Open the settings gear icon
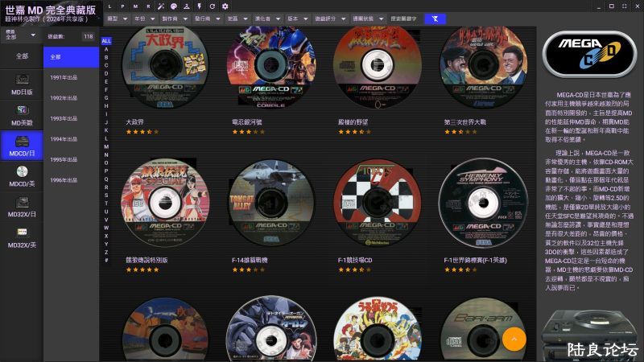The height and width of the screenshot is (362, 644). click(225, 6)
